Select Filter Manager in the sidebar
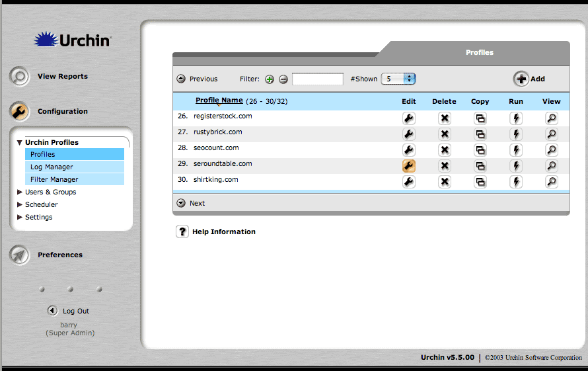The width and height of the screenshot is (588, 371). pyautogui.click(x=75, y=179)
